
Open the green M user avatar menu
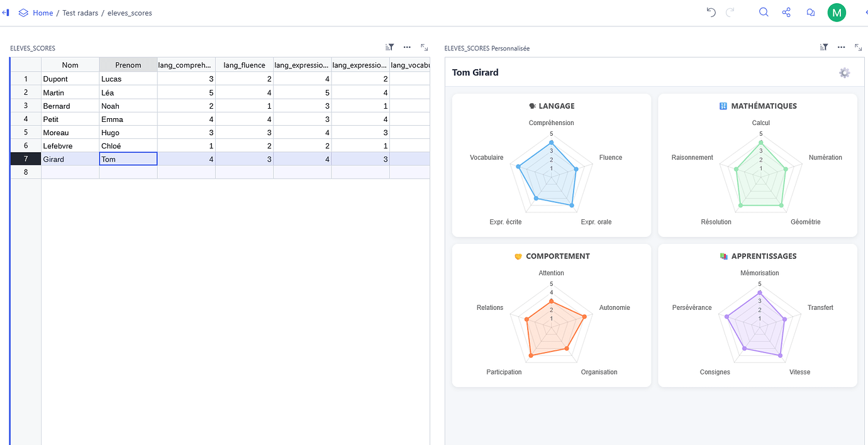837,13
